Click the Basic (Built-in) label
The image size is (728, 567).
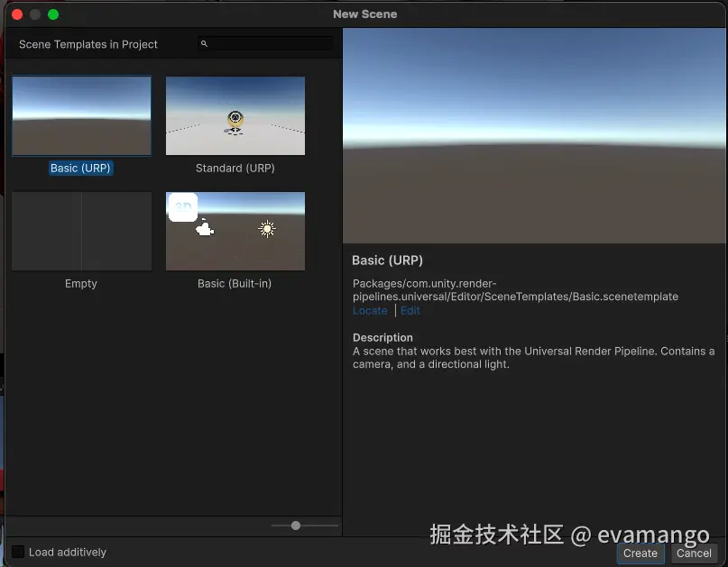tap(235, 283)
